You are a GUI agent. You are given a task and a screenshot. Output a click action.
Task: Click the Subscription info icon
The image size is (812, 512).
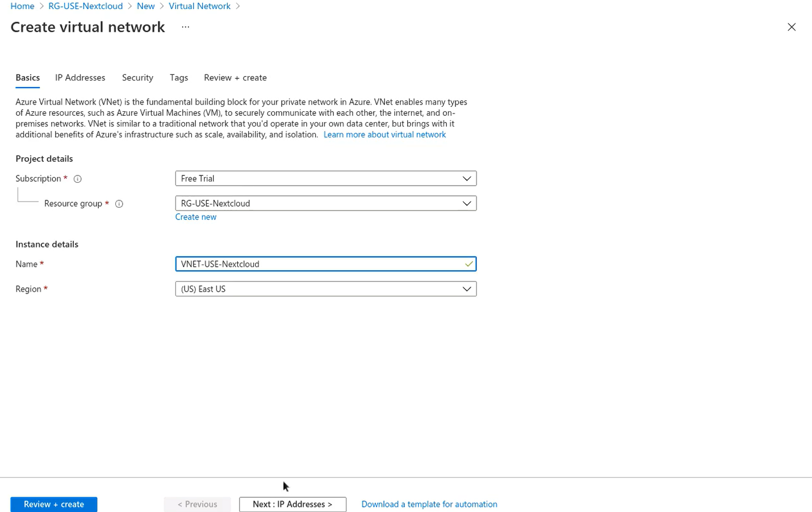pyautogui.click(x=78, y=179)
